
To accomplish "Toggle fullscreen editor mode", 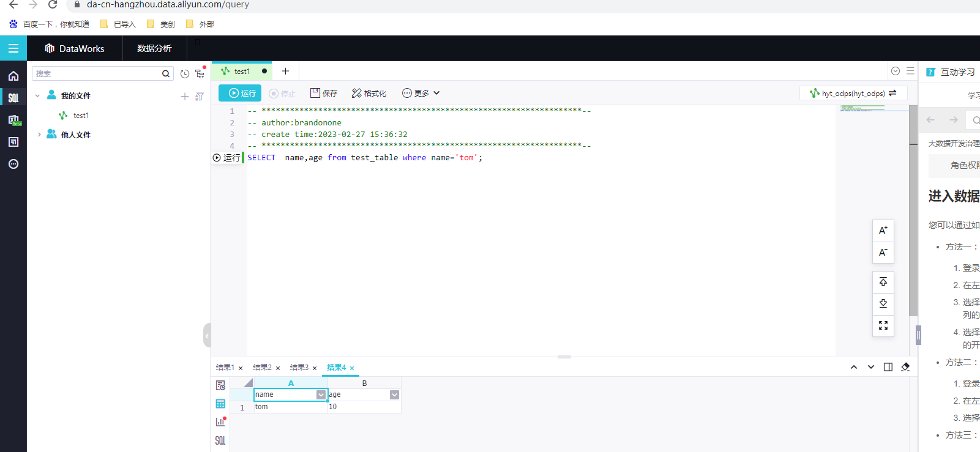I will [883, 325].
